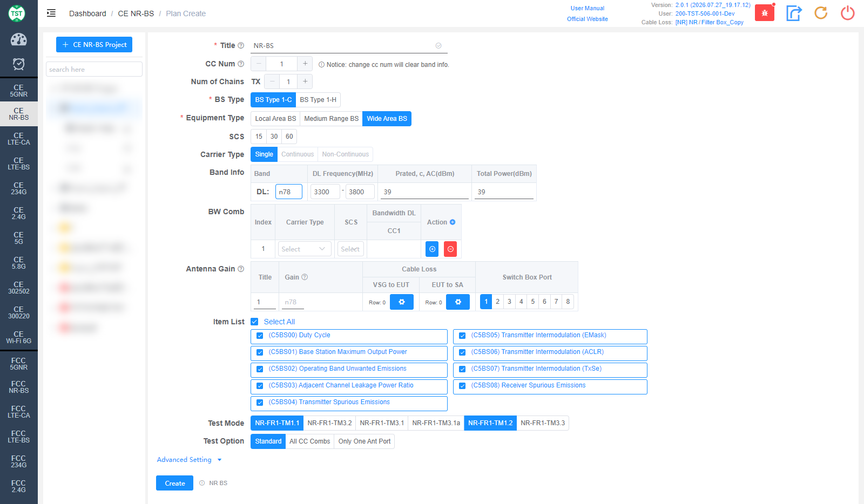Open VSG to EUT cable loss settings gear
This screenshot has height=504, width=864.
click(x=402, y=302)
